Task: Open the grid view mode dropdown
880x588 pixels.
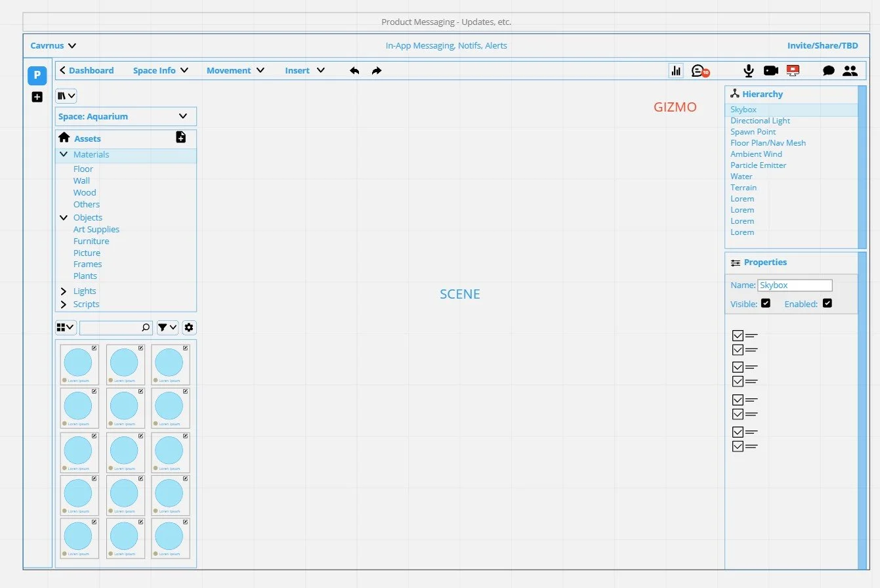Action: (66, 327)
